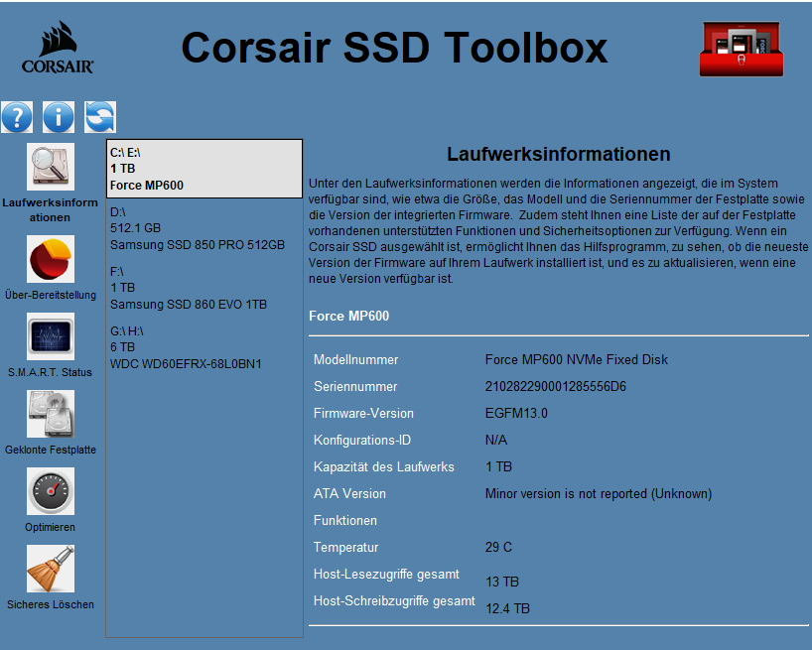
Task: Click 'Force MP600 NVMe Fixed Disk' value
Action: 577,359
